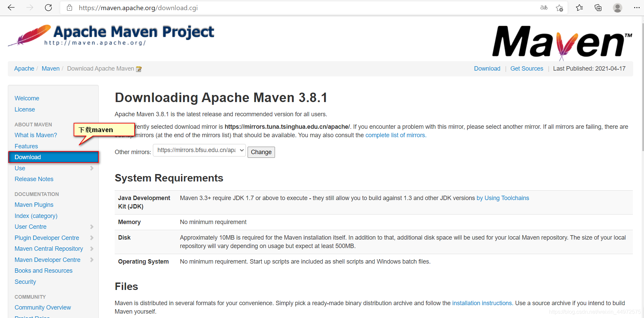Open the Collections icon

pyautogui.click(x=598, y=8)
